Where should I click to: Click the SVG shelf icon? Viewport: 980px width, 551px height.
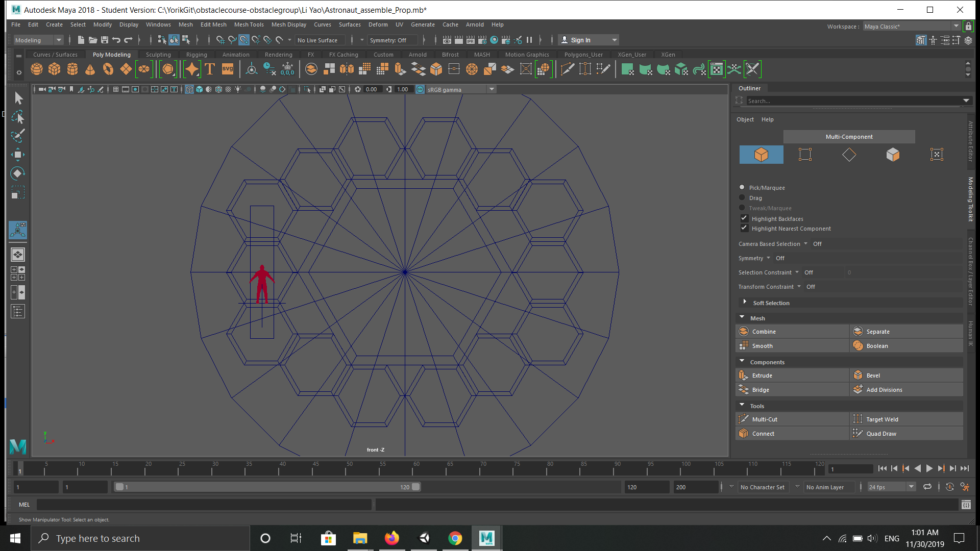point(228,69)
